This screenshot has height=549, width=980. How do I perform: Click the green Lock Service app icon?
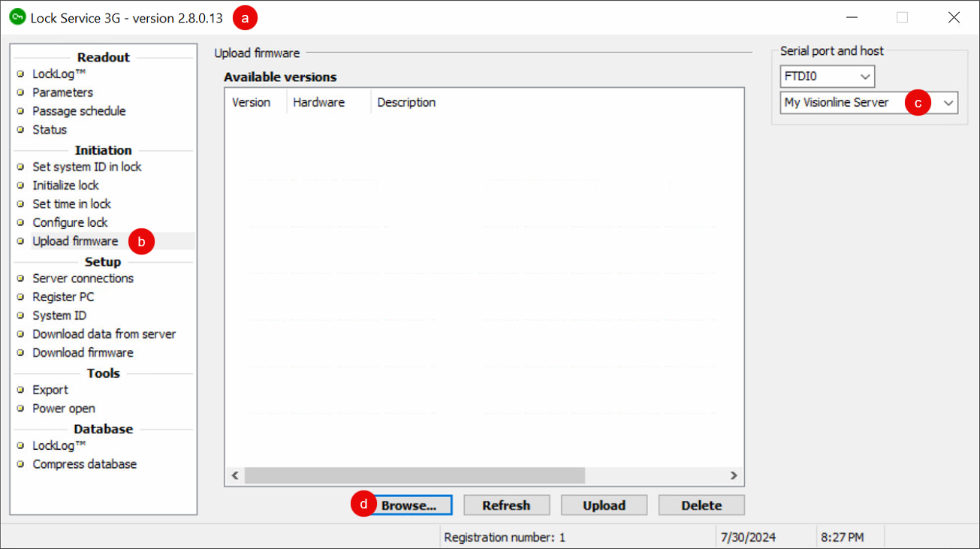pos(17,17)
